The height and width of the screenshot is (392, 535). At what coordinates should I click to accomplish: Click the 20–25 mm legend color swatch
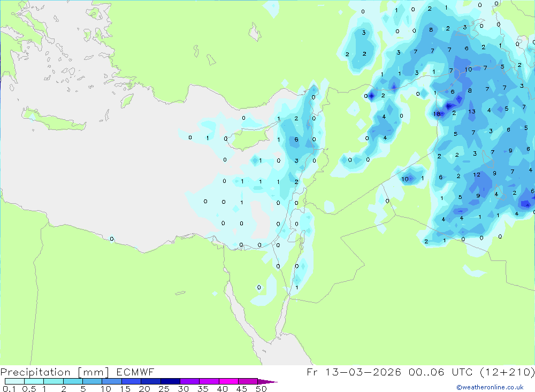click(151, 381)
